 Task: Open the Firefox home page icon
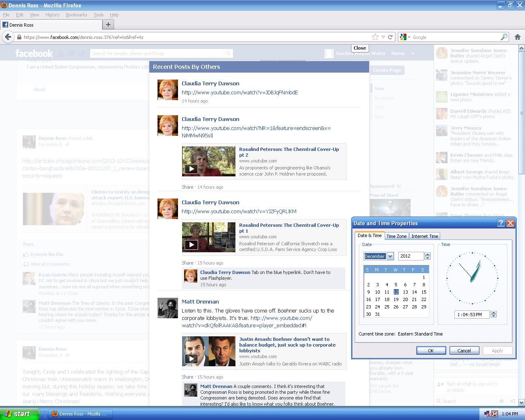tap(517, 37)
